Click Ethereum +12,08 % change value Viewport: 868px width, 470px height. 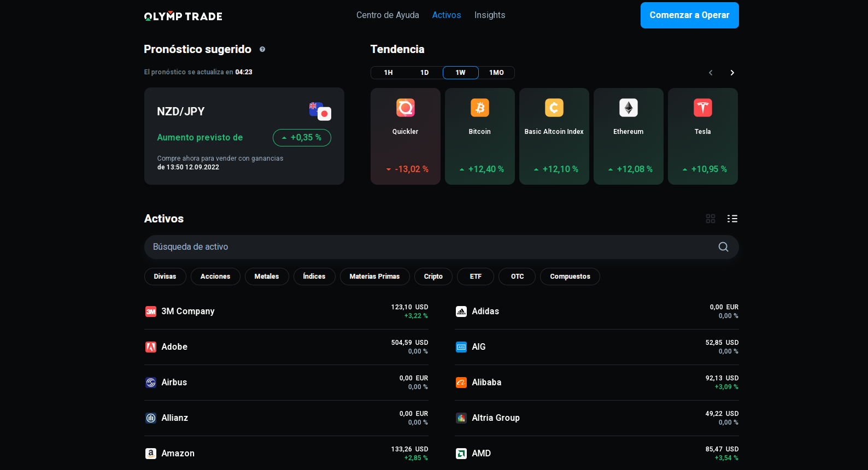tap(630, 169)
